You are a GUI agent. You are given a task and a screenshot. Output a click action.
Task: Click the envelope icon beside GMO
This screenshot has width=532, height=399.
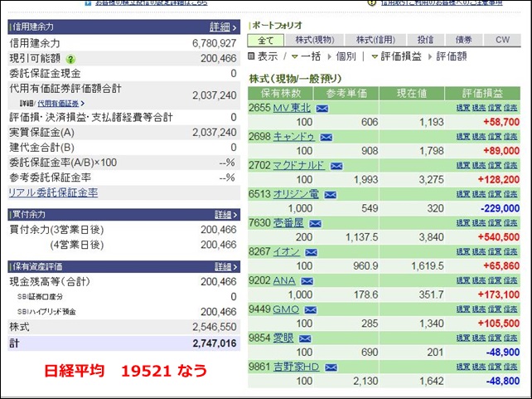[311, 310]
